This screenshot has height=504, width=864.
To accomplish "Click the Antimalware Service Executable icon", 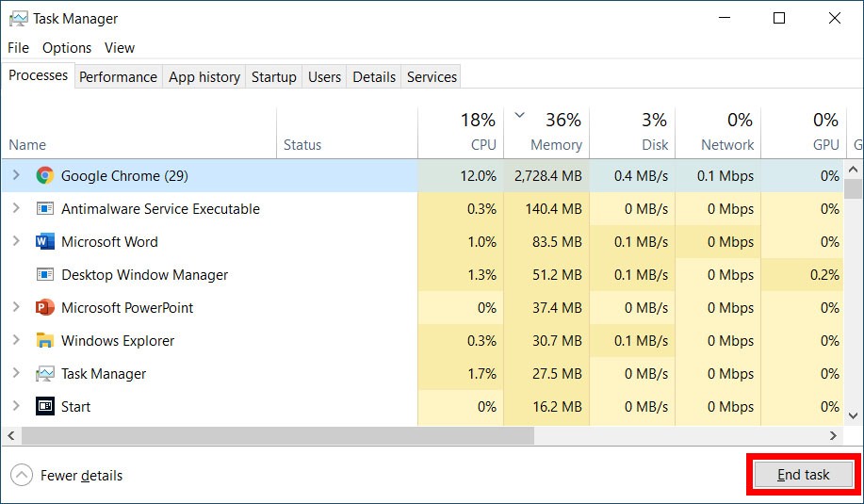I will [x=44, y=209].
